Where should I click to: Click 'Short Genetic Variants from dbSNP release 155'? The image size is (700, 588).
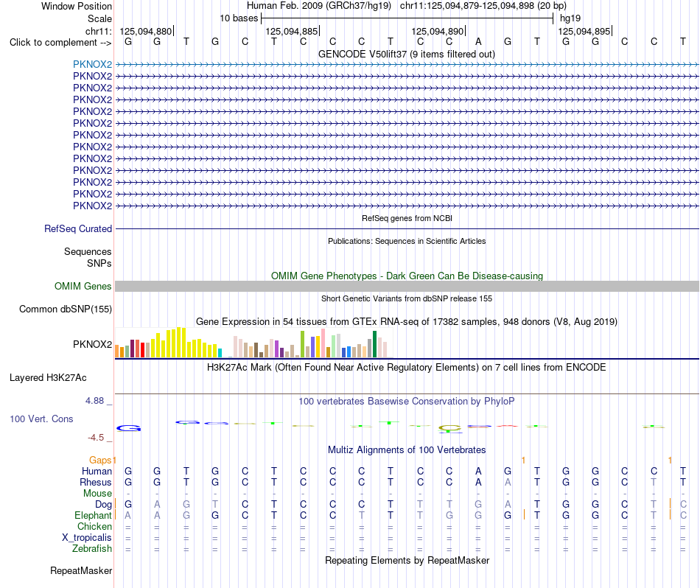point(407,298)
